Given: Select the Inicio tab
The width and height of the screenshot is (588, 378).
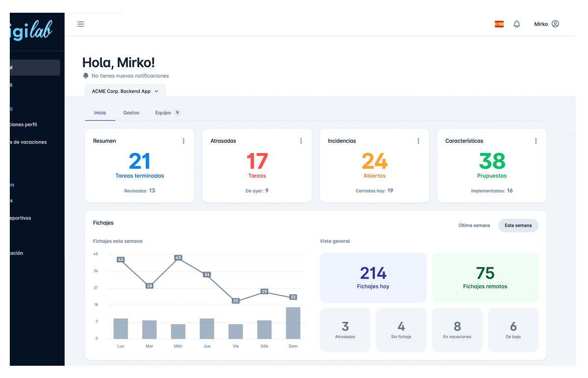Looking at the screenshot, I should point(100,113).
